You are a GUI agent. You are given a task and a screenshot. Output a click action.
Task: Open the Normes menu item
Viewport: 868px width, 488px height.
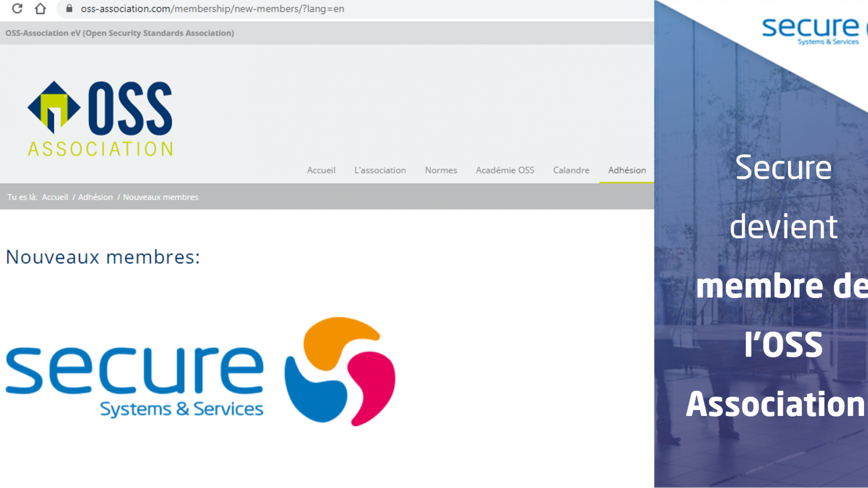coord(441,170)
